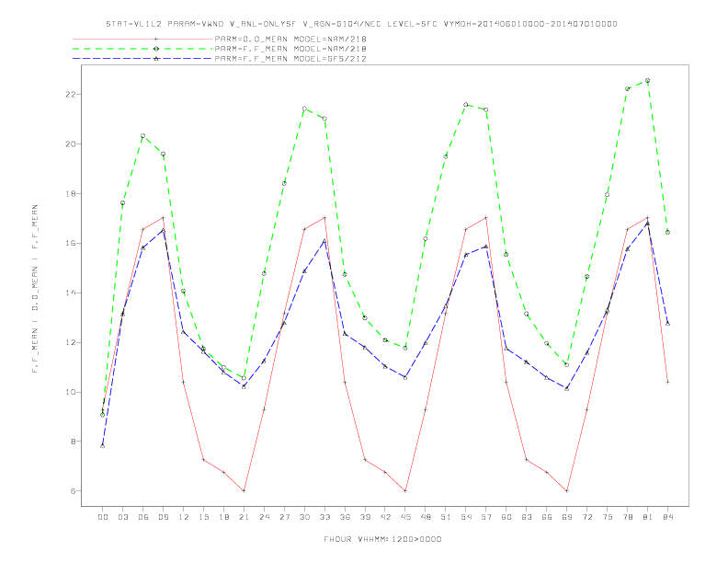This screenshot has height=563, width=728.
Task: Click red observed plus marker at hour 21
Action: point(244,491)
